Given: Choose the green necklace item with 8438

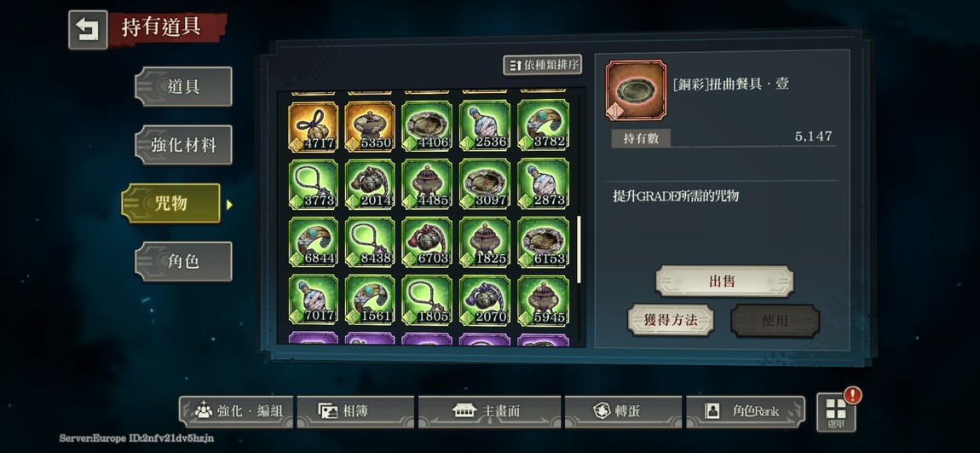Looking at the screenshot, I should pyautogui.click(x=370, y=242).
